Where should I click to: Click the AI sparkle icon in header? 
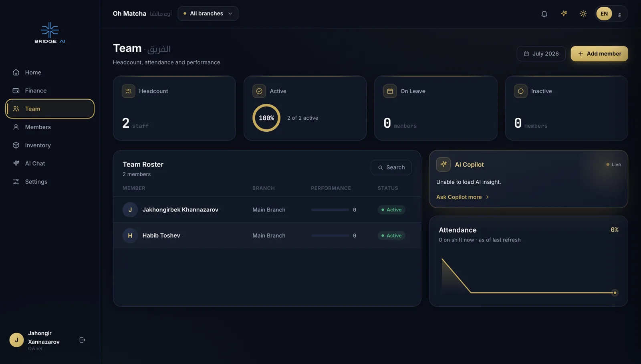point(564,14)
